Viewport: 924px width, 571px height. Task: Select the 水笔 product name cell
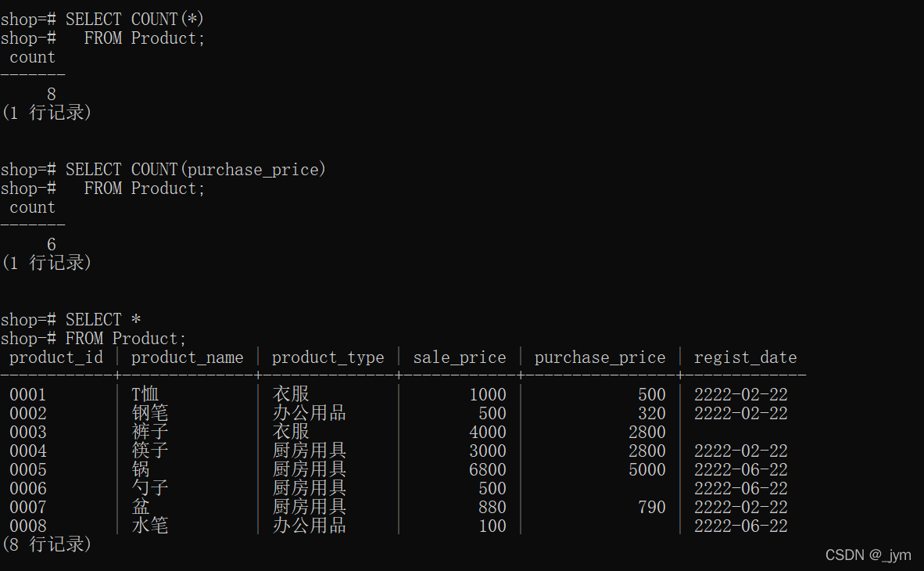(x=149, y=526)
